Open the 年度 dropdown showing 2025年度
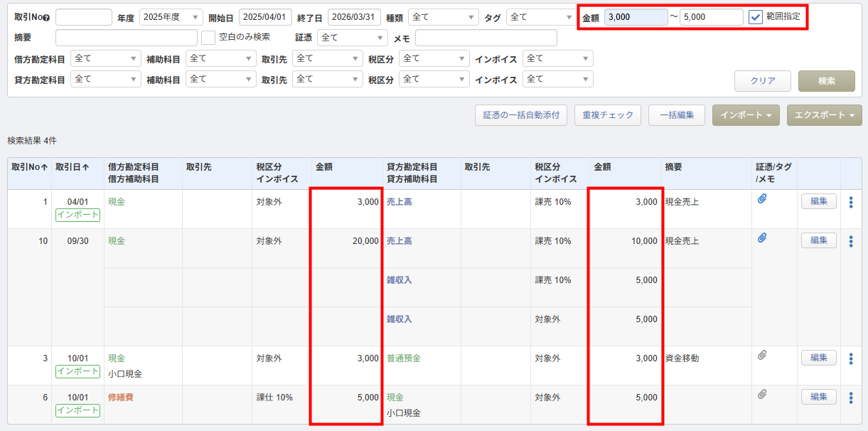The width and height of the screenshot is (868, 431). coord(171,17)
